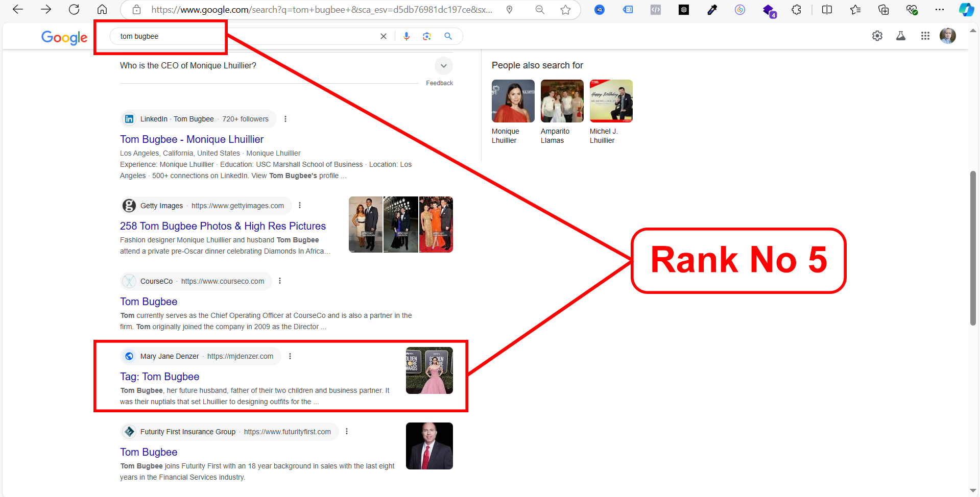Image resolution: width=980 pixels, height=497 pixels.
Task: Open '258 Tom Bugbee Photos & High Res Pictures'
Action: pyautogui.click(x=223, y=226)
